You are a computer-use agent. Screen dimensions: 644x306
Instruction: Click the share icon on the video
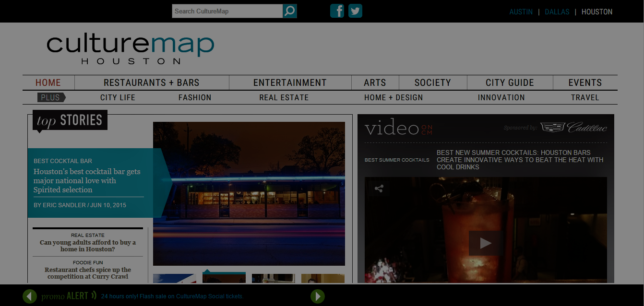[x=379, y=188]
